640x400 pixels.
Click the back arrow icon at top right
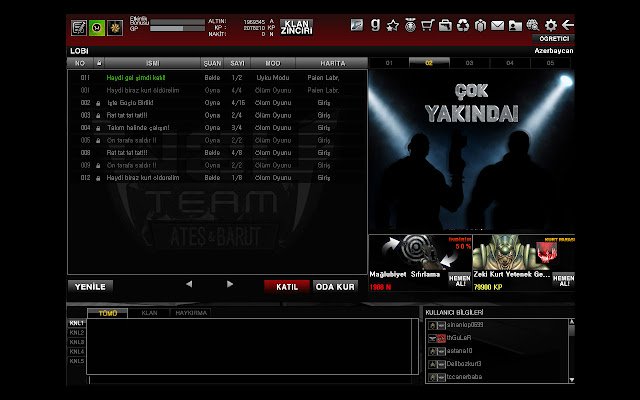568,25
